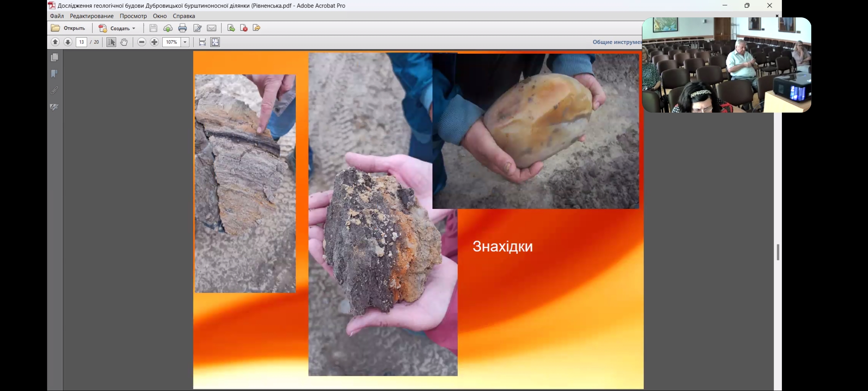868x391 pixels.
Task: Toggle the text selection tool
Action: tap(111, 42)
